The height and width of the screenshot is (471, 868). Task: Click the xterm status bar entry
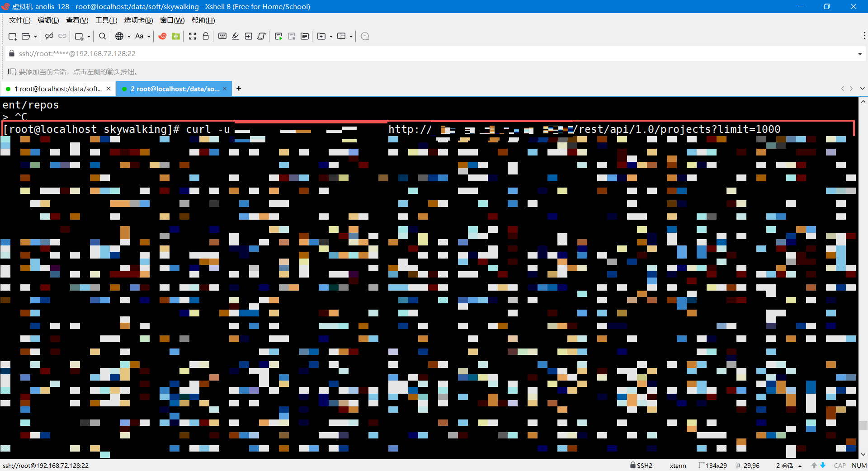[678, 466]
